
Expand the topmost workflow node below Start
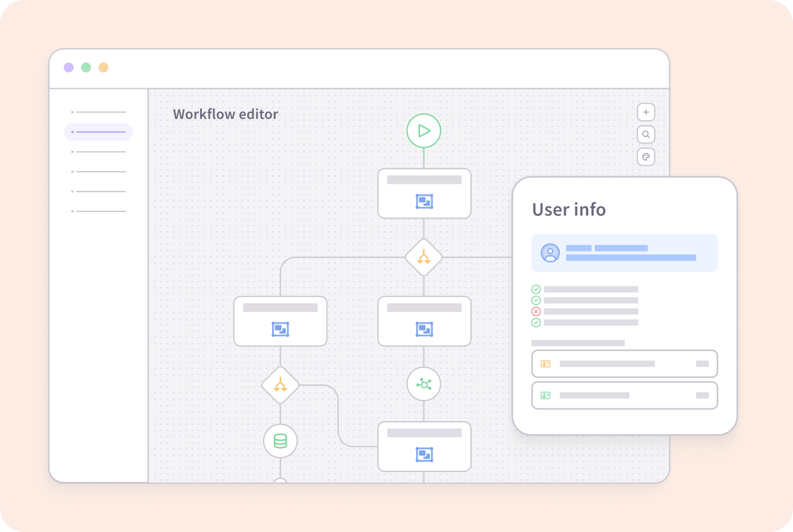pos(424,193)
